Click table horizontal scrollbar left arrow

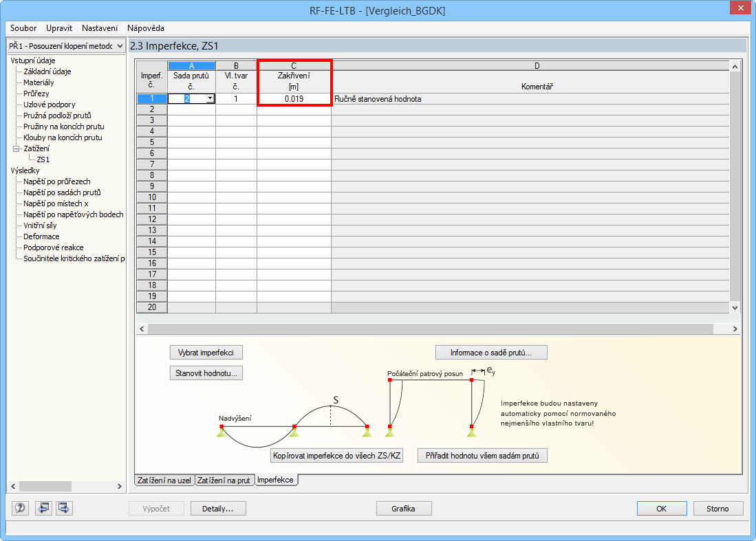coord(142,329)
